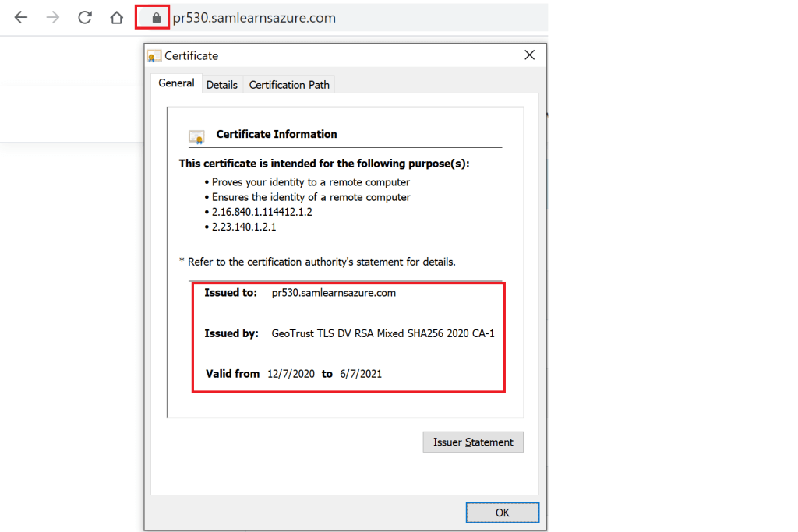798x532 pixels.
Task: Click the 'Proves your identity' purpose line
Action: pos(310,182)
